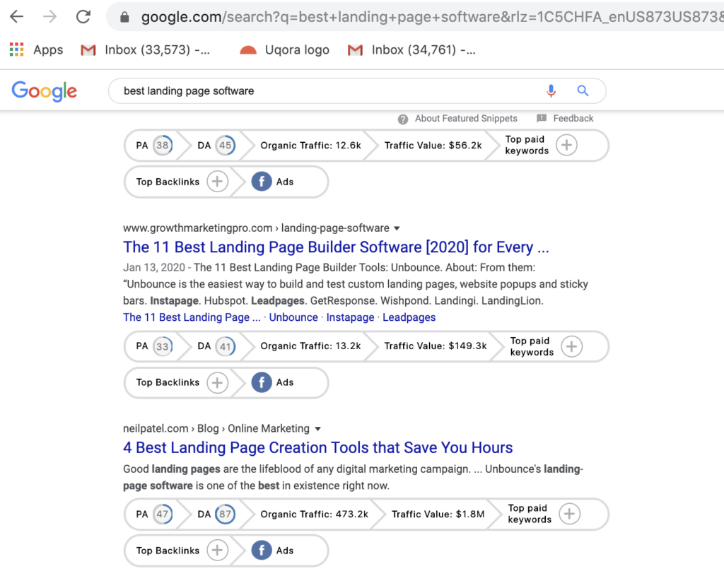Click neilpatel.com breadcrumb text
This screenshot has height=588, width=724.
click(x=156, y=429)
